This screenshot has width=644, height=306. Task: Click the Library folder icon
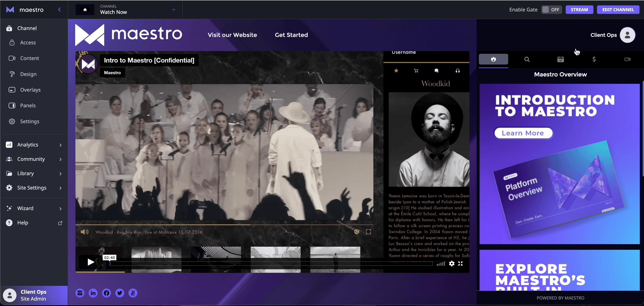(9, 173)
